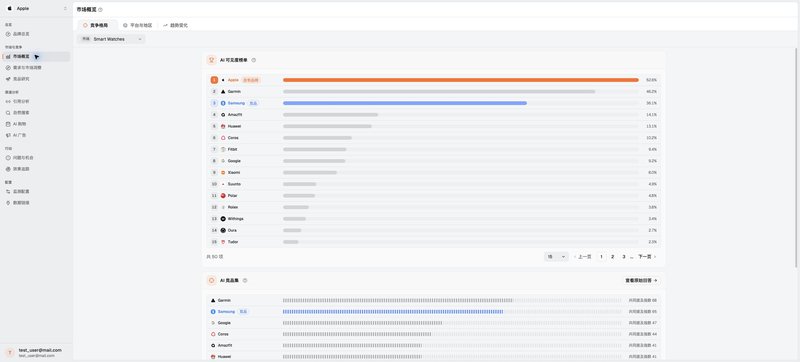Screen dimensions: 800x362
Task: Click the 竞品 tag beside Samsung in the ranking
Action: [254, 103]
